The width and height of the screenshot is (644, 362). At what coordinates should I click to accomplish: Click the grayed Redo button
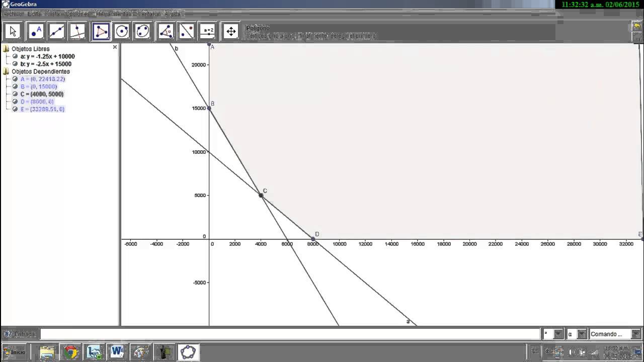(x=637, y=36)
